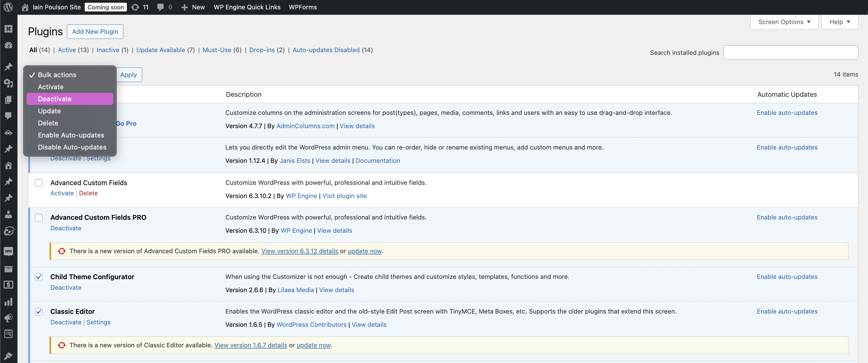This screenshot has width=868, height=363.
Task: Open the Users person icon in sidebar
Action: coord(8,214)
